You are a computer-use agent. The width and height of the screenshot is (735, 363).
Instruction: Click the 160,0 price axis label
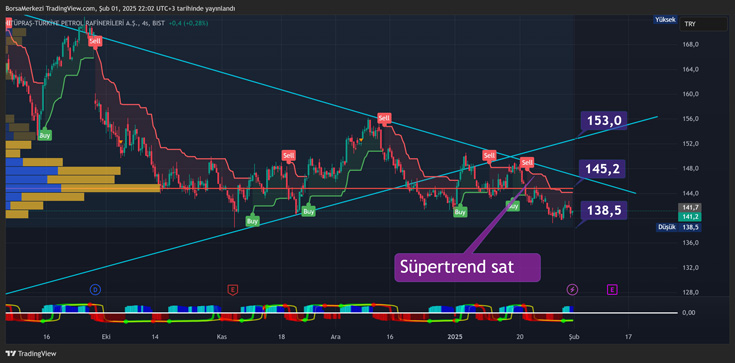[691, 94]
